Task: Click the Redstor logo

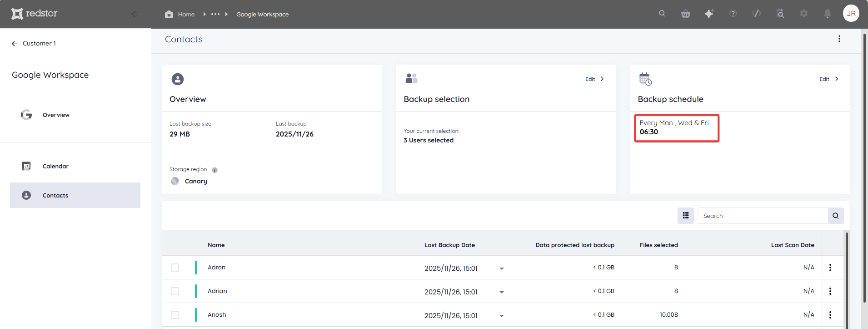Action: (35, 14)
